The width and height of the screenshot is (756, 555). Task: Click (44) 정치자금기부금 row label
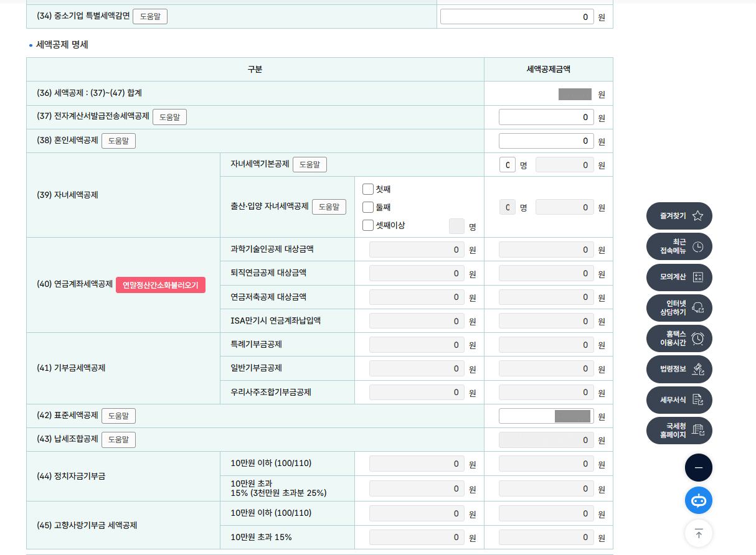pos(71,476)
